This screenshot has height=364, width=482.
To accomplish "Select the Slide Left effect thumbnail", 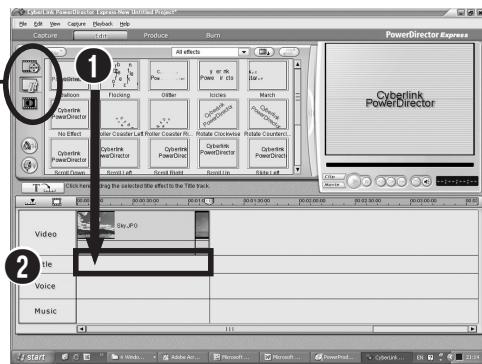I will coord(267,153).
